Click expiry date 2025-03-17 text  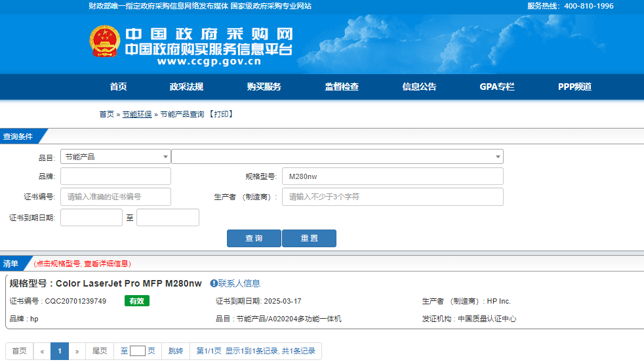point(283,301)
